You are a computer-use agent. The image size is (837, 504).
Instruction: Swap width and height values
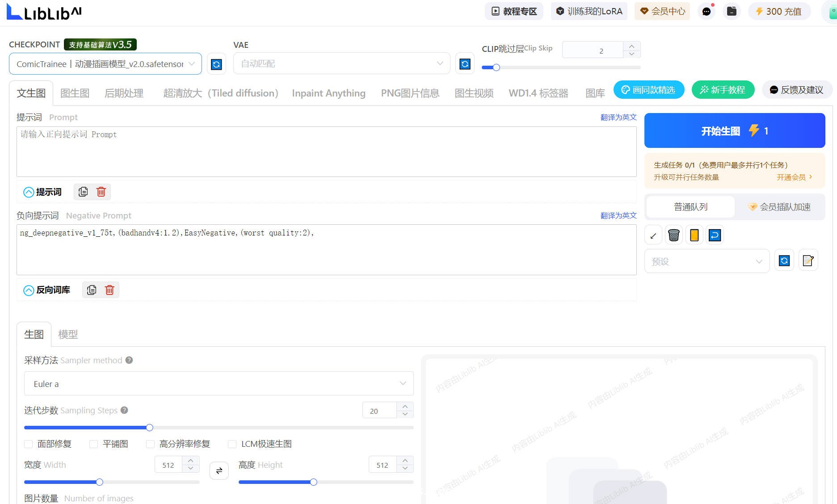pyautogui.click(x=219, y=470)
